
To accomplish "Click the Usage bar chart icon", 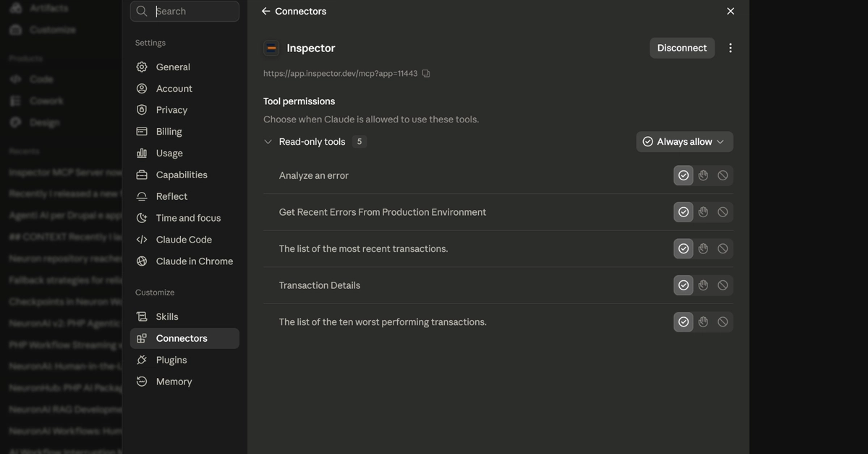I will 142,153.
